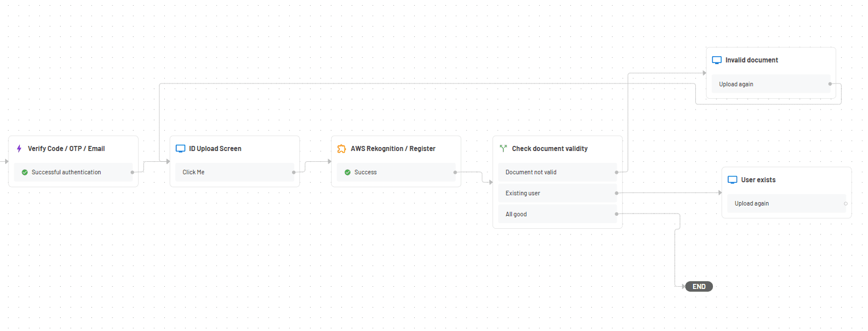
Task: Click the checkmark beside Successful authentication
Action: tap(24, 172)
